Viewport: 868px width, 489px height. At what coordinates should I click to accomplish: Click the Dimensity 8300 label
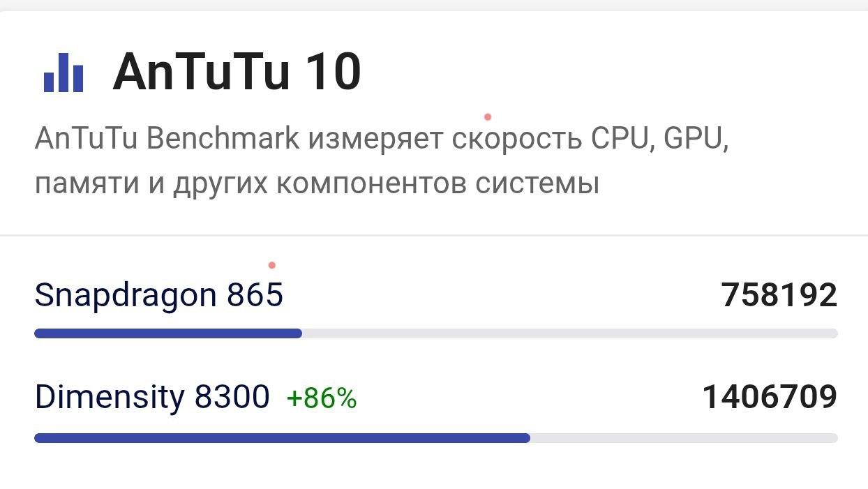(152, 397)
